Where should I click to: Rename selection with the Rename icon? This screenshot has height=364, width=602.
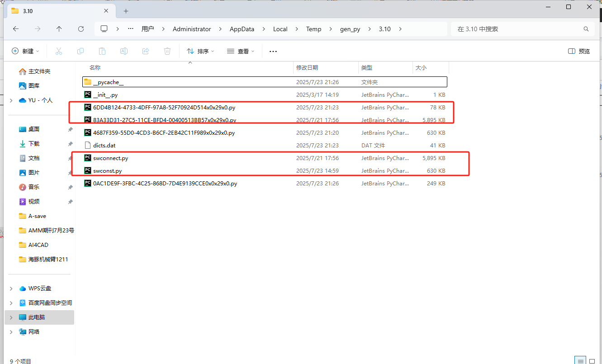tap(123, 51)
